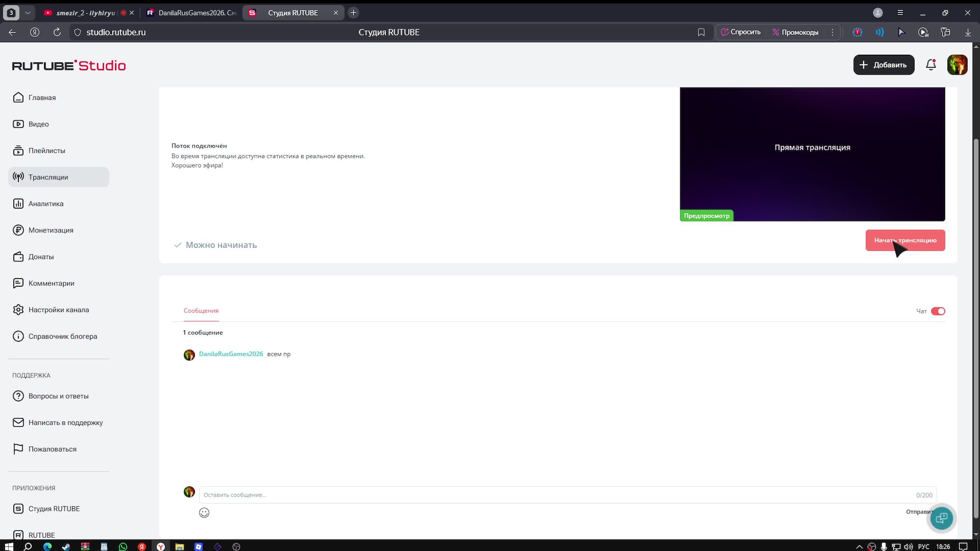Screen dimensions: 980x551
Task: Open Steam from the Windows taskbar
Action: pos(66,546)
